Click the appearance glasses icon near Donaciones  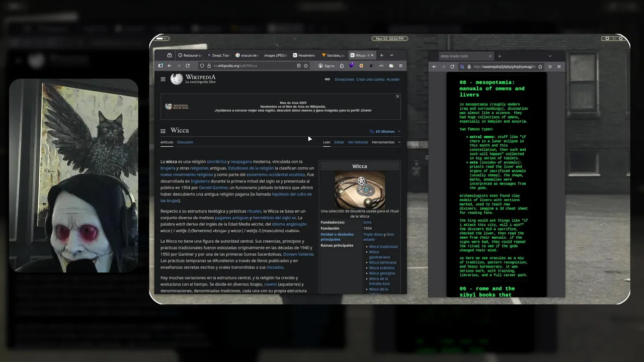point(327,79)
